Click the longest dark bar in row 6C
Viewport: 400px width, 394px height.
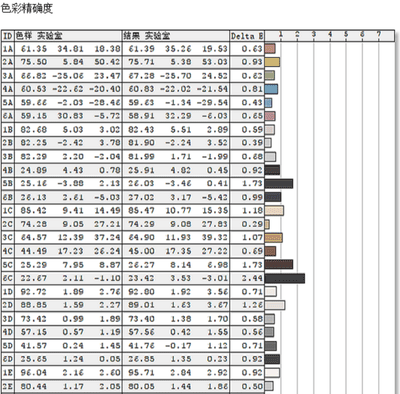coord(285,278)
